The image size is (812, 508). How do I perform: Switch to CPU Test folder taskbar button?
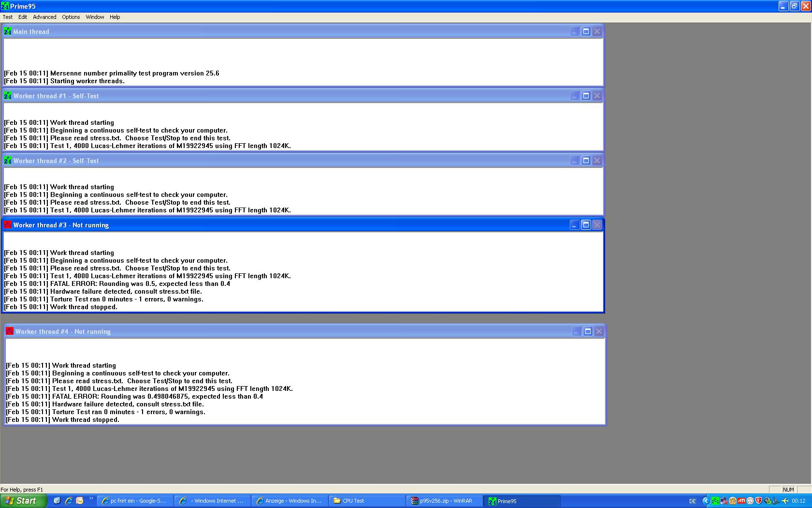(367, 501)
